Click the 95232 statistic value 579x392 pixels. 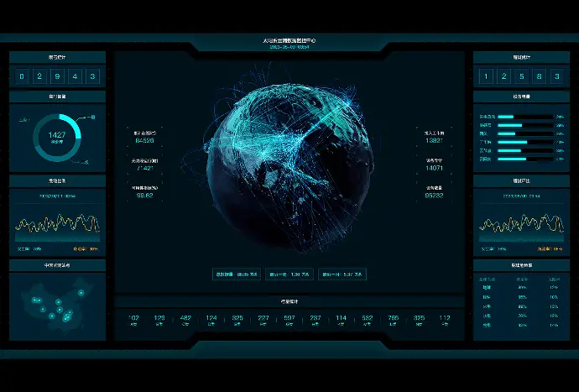[x=434, y=196]
